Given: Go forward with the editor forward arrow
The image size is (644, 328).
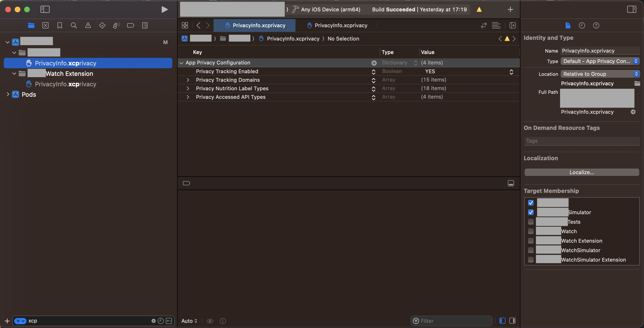Looking at the screenshot, I should click(x=208, y=25).
